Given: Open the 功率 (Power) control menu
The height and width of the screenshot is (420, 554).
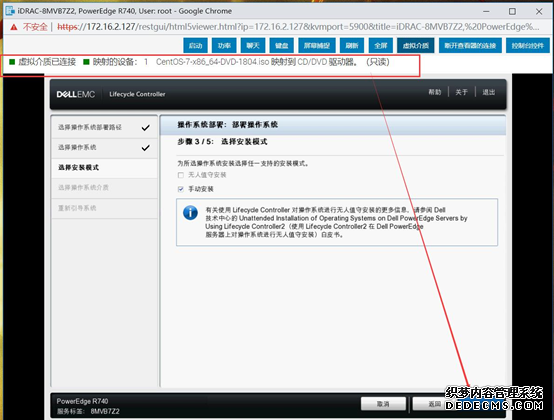Looking at the screenshot, I should (x=224, y=46).
